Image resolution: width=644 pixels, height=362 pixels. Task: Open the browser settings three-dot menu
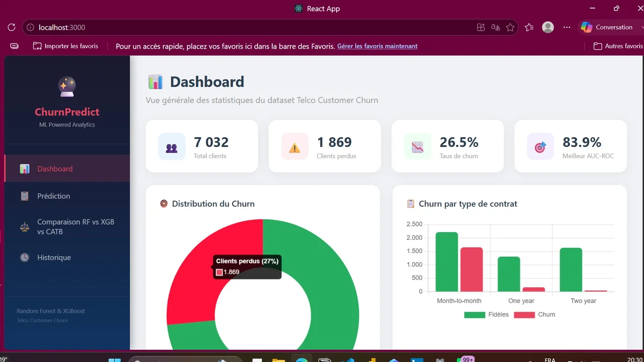click(567, 27)
